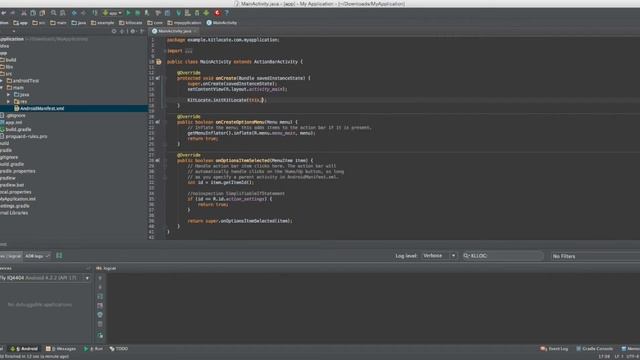Screen dimensions: 640x360
Task: Click the green Run play icon
Action: click(x=128, y=13)
